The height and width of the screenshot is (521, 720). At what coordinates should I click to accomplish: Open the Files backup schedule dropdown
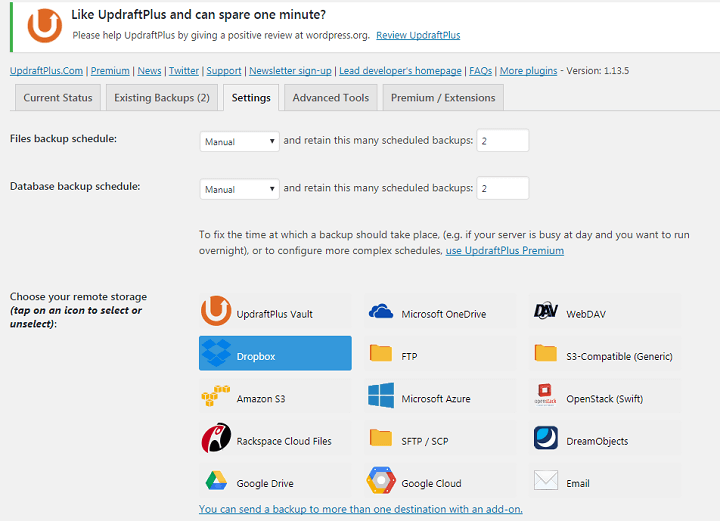pyautogui.click(x=239, y=141)
